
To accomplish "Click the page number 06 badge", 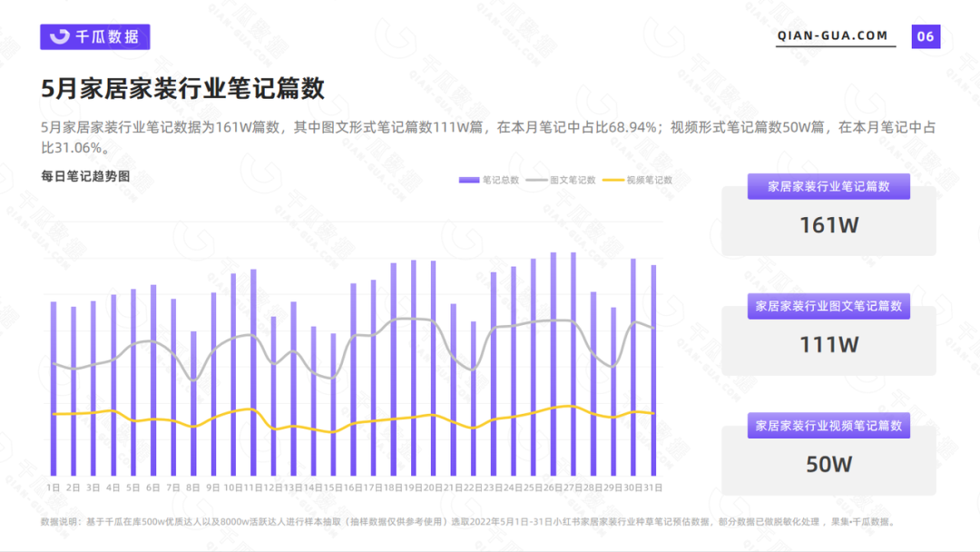I will 926,36.
